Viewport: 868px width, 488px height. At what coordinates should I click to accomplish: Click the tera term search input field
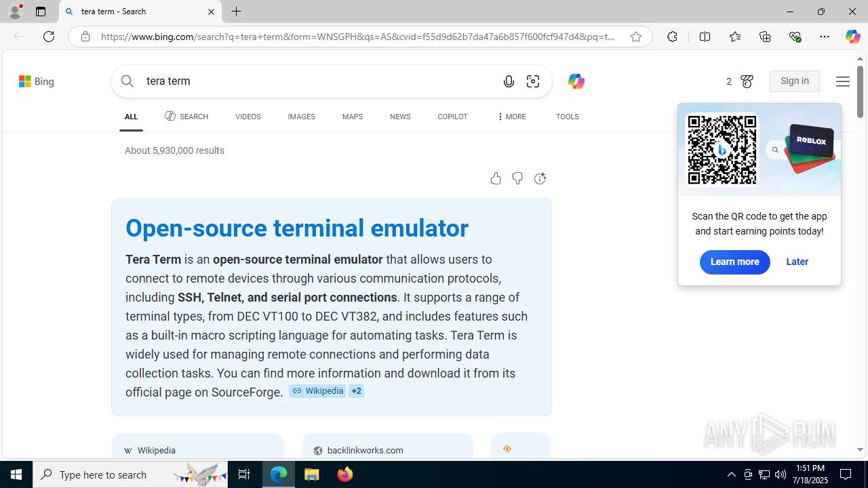pos(319,81)
